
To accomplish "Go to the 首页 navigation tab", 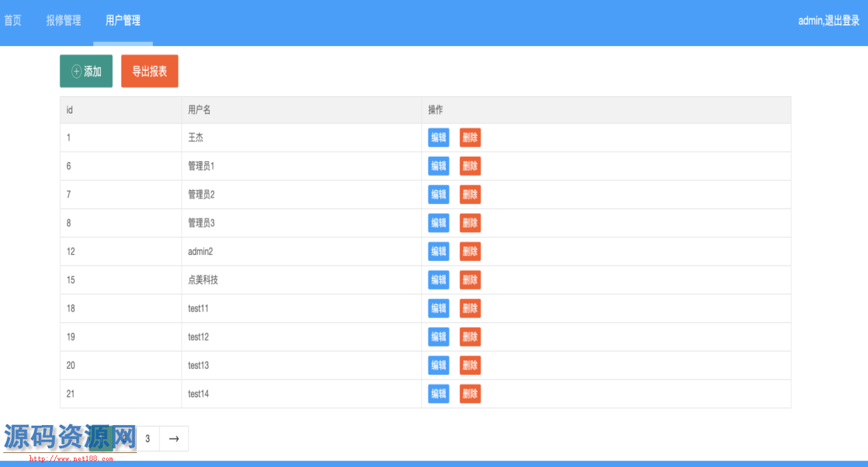I will (13, 21).
